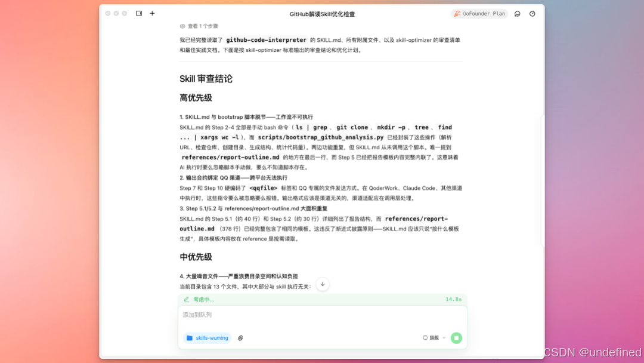Viewport: 644px width, 363px height.
Task: Select references/report-outline.md code in item 1
Action: pyautogui.click(x=230, y=157)
